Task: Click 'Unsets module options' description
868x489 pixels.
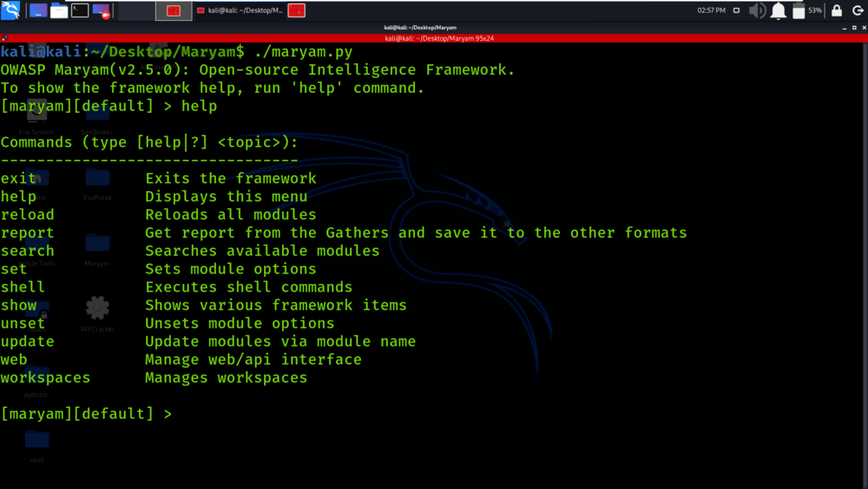Action: click(240, 323)
